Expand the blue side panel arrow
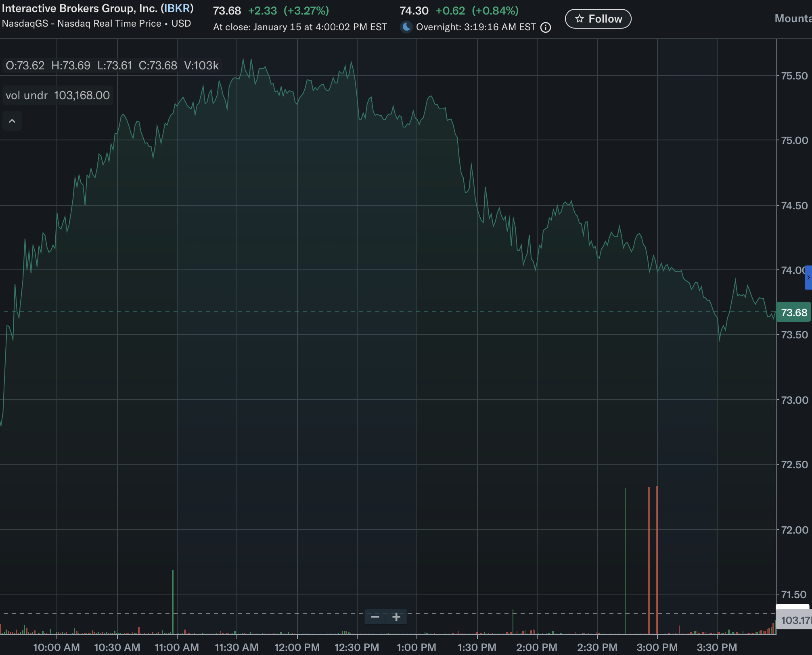This screenshot has width=812, height=655. pyautogui.click(x=808, y=277)
